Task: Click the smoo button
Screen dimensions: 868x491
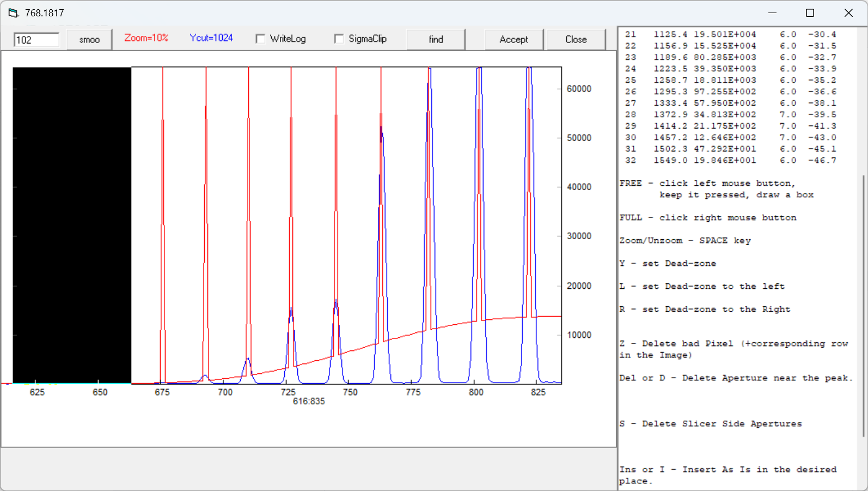Action: (x=89, y=39)
